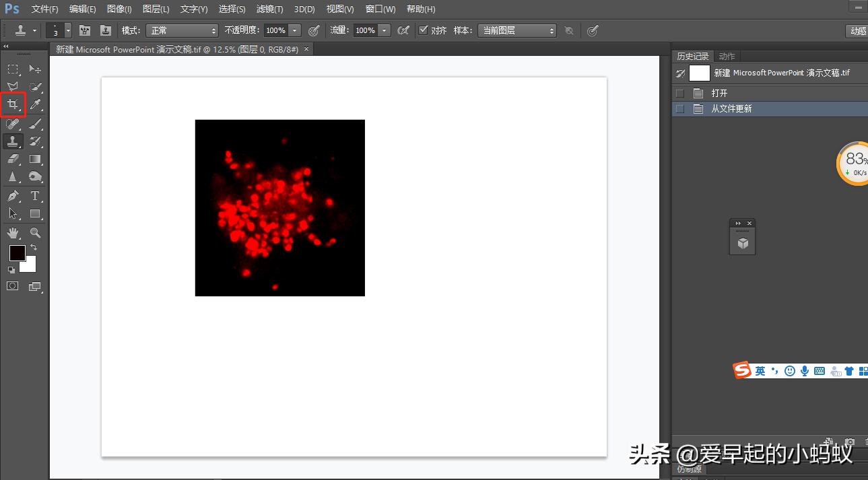868x480 pixels.
Task: Expand the collapsed 3D panel dock
Action: pos(738,223)
